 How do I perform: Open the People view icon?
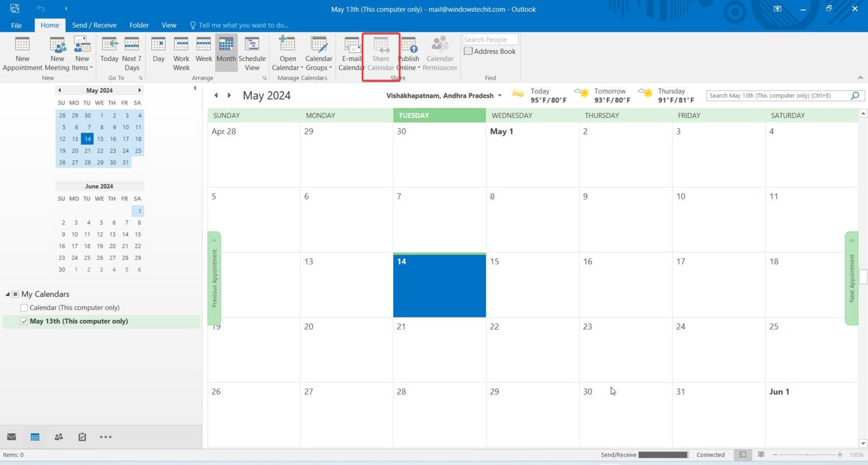click(x=58, y=436)
